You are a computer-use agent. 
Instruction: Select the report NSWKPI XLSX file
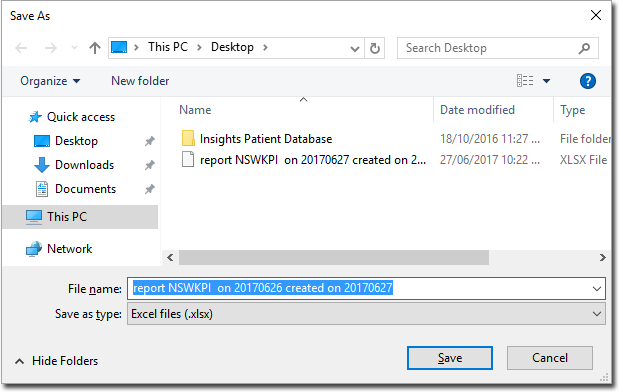coord(304,160)
